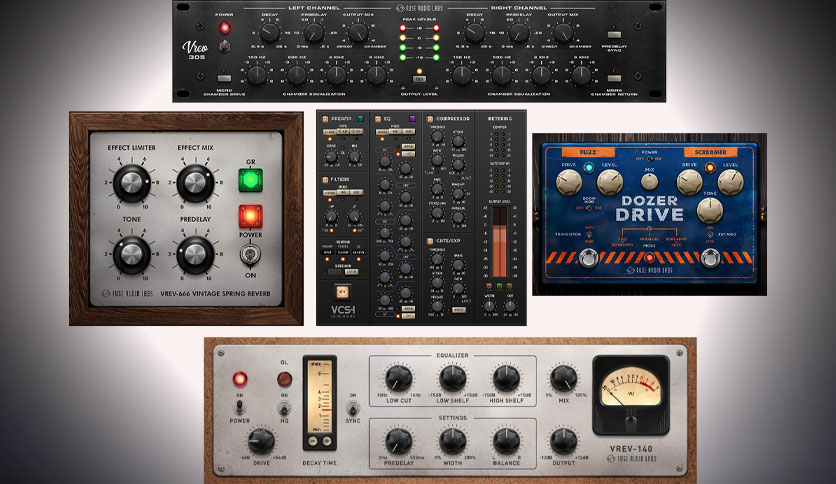836x484 pixels.
Task: Click the VREV-666 Effect Limiter knob
Action: click(x=132, y=183)
